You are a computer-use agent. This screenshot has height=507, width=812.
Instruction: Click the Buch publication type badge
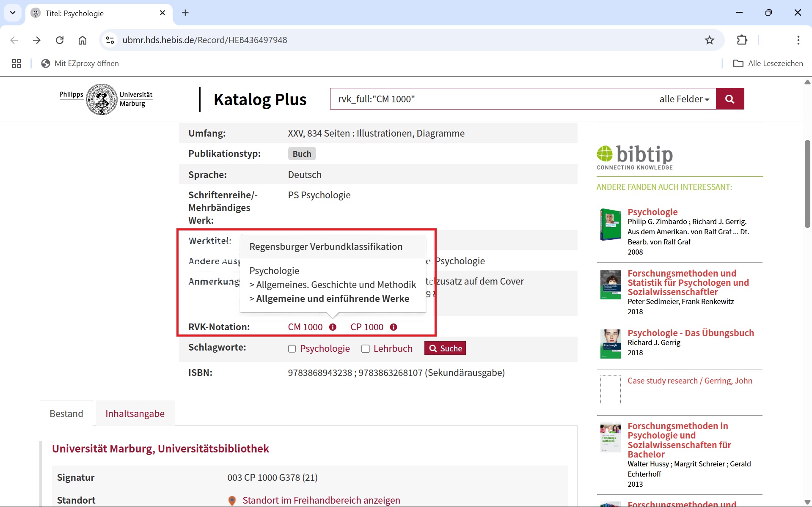coord(302,154)
